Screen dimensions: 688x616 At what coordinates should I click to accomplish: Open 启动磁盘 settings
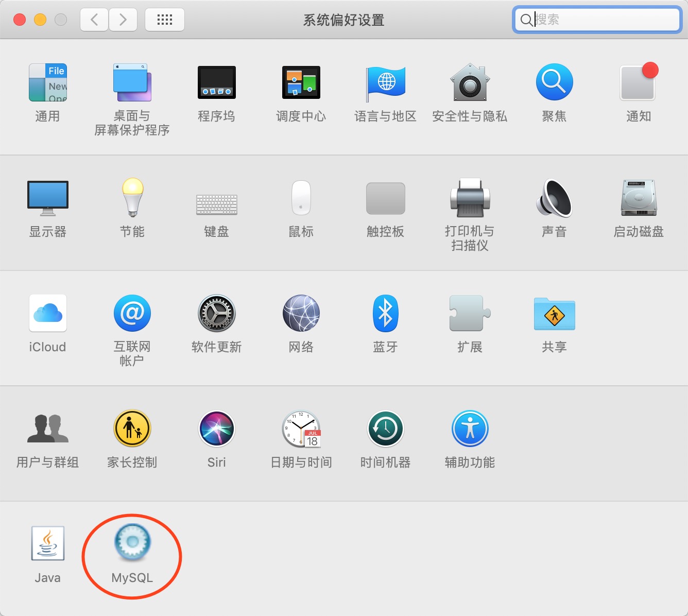pos(638,198)
